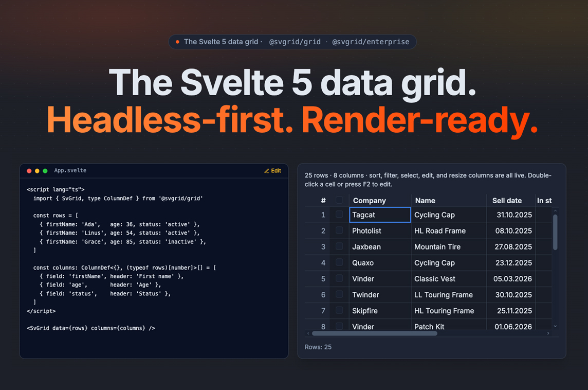Check the row 7 Skipfire checkbox
The width and height of the screenshot is (588, 390).
coord(339,310)
